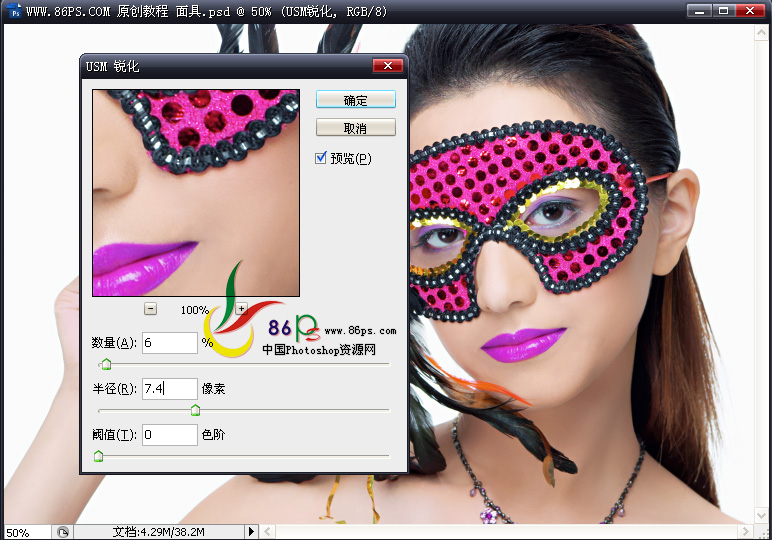Maximize the document window

tap(723, 11)
